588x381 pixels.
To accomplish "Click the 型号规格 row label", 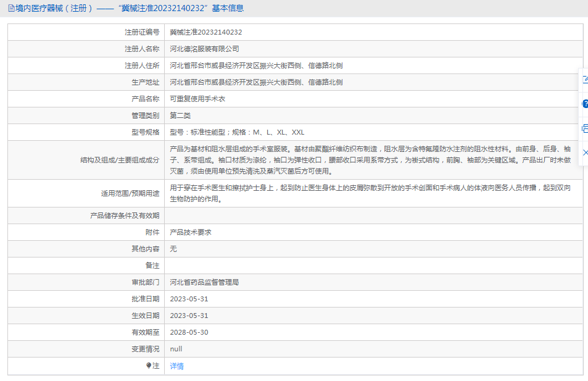I will [x=145, y=132].
